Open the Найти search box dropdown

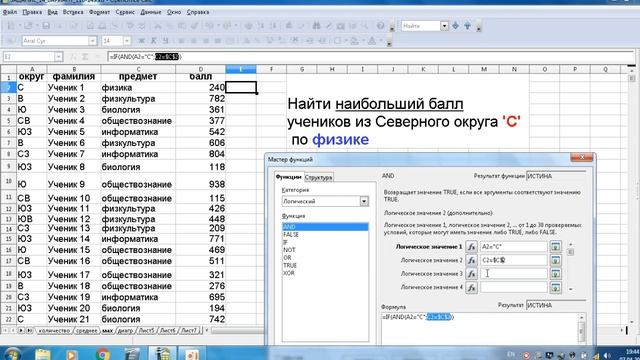click(444, 26)
